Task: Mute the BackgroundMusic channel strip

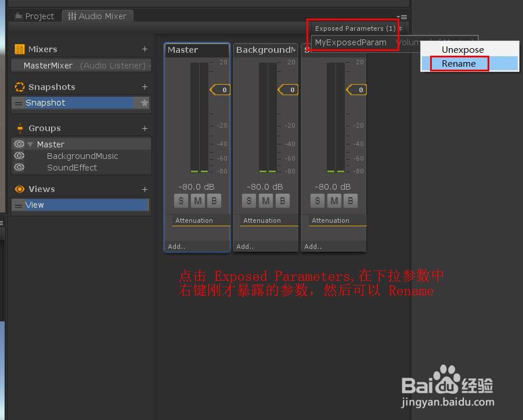Action: (266, 201)
